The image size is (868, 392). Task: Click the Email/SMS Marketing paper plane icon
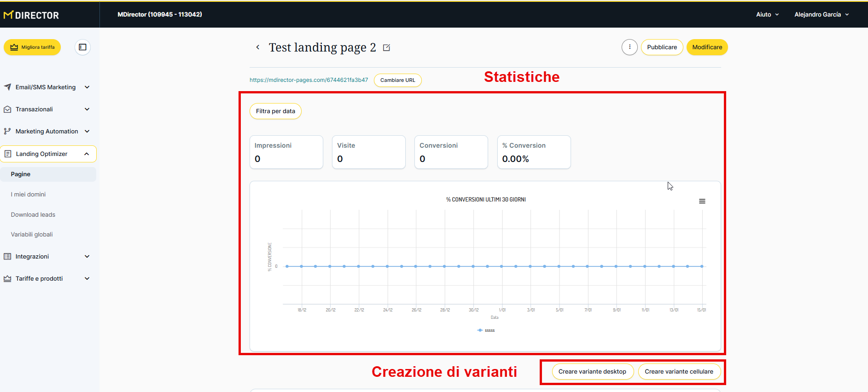coord(7,87)
